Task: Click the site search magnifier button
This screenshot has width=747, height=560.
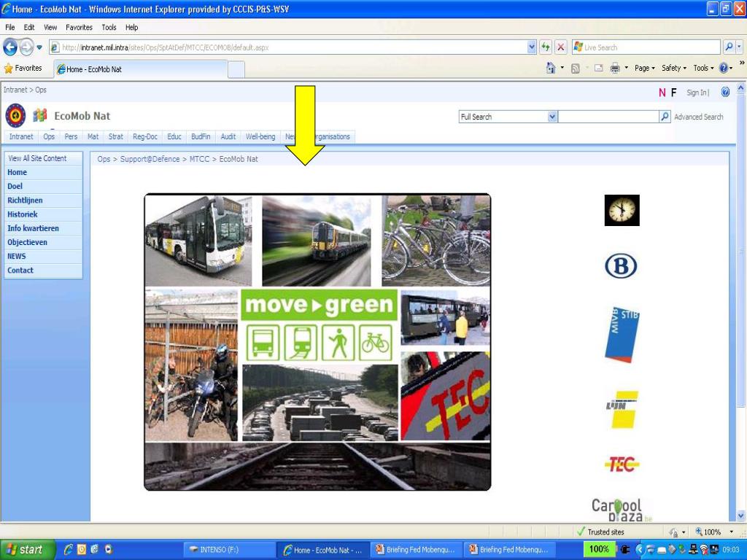Action: coord(665,117)
